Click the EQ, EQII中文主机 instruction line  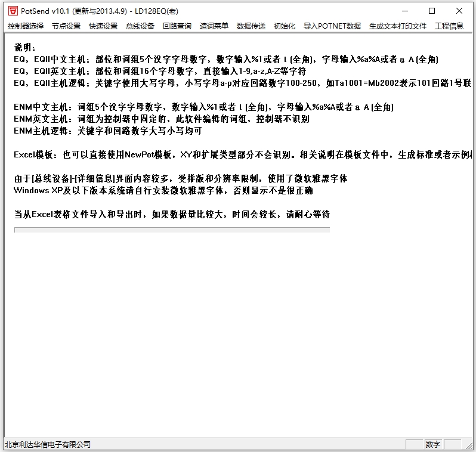coord(226,59)
